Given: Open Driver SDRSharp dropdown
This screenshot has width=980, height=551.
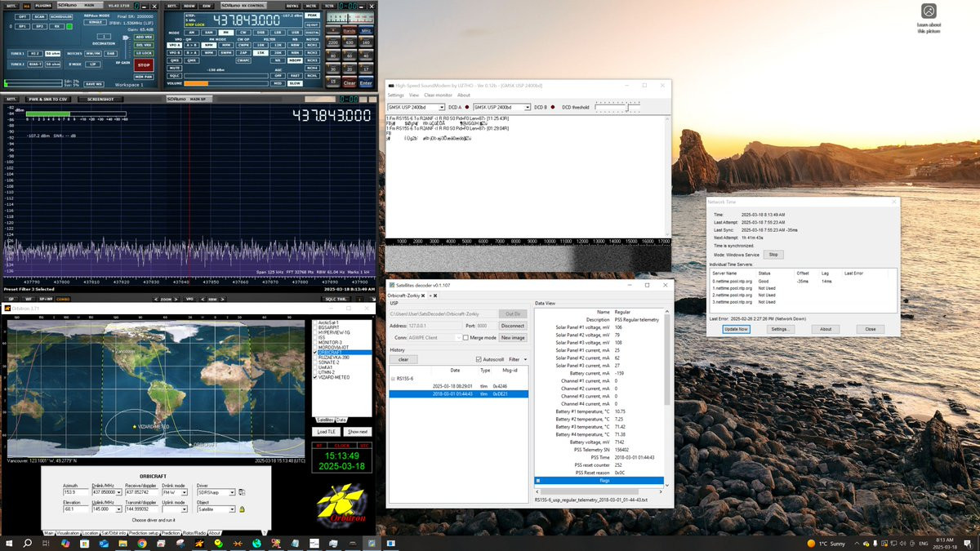Looking at the screenshot, I should 232,492.
